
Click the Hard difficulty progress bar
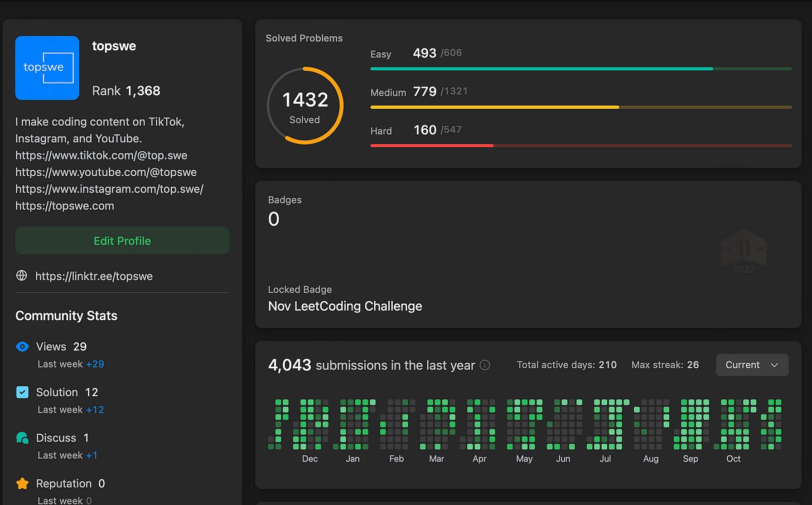coord(581,146)
